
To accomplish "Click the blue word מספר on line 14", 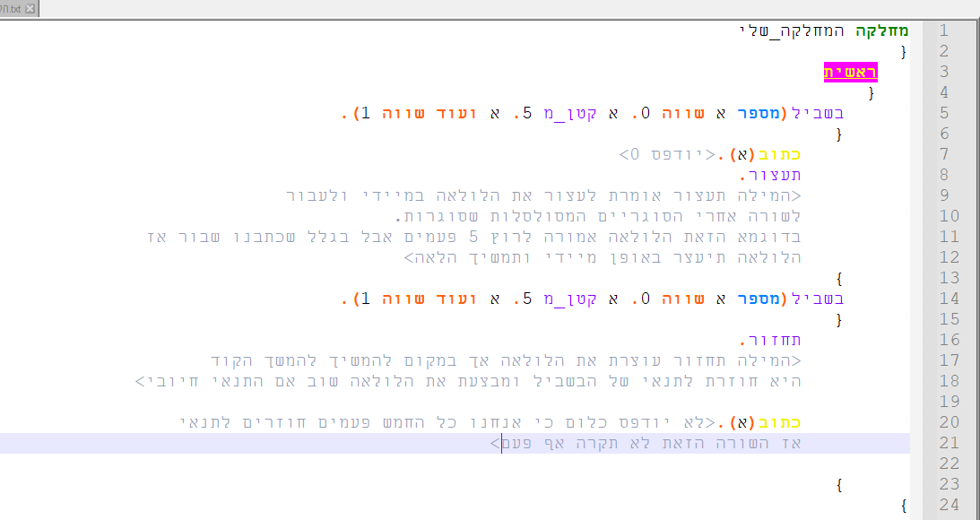I will [x=759, y=299].
